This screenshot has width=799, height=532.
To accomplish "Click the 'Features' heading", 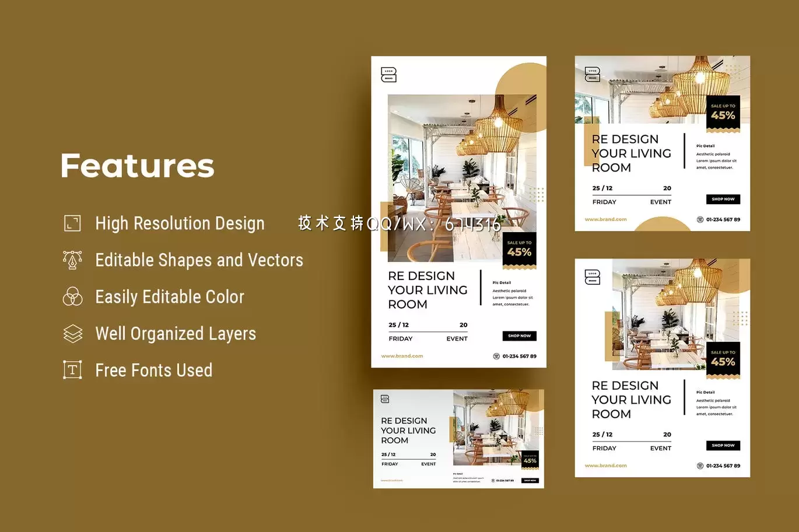I will click(x=138, y=166).
